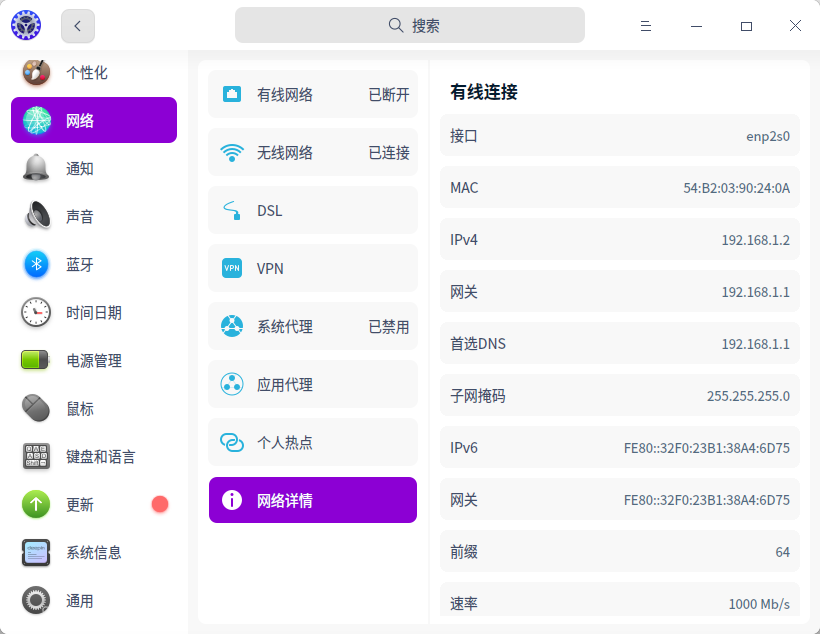This screenshot has width=820, height=634.
Task: Select Application Proxy entry
Action: pos(312,385)
